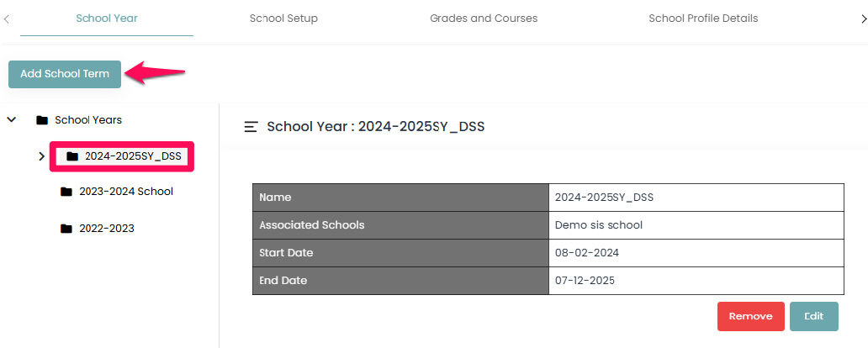Click the 2022-2023 folder icon
The height and width of the screenshot is (348, 868).
click(66, 229)
